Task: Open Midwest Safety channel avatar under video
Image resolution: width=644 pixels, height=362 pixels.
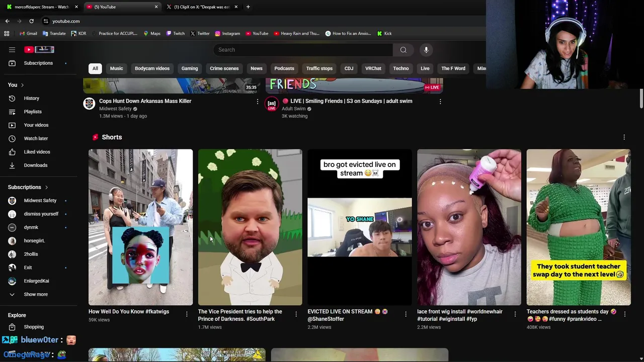Action: 89,104
